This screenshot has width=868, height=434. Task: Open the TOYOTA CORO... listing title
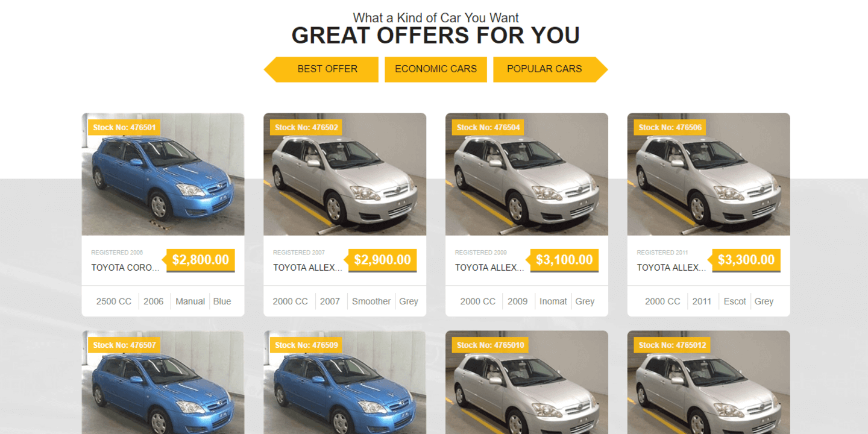coord(125,268)
